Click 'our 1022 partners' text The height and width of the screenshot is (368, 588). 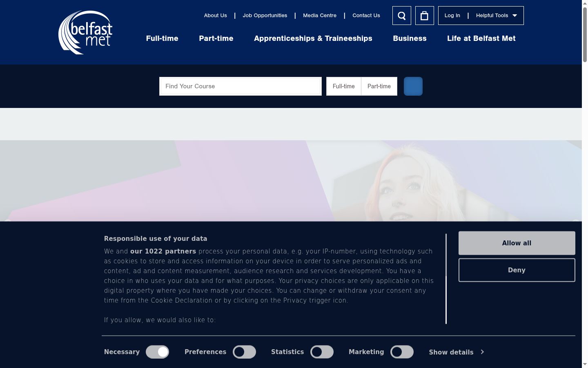pos(163,251)
